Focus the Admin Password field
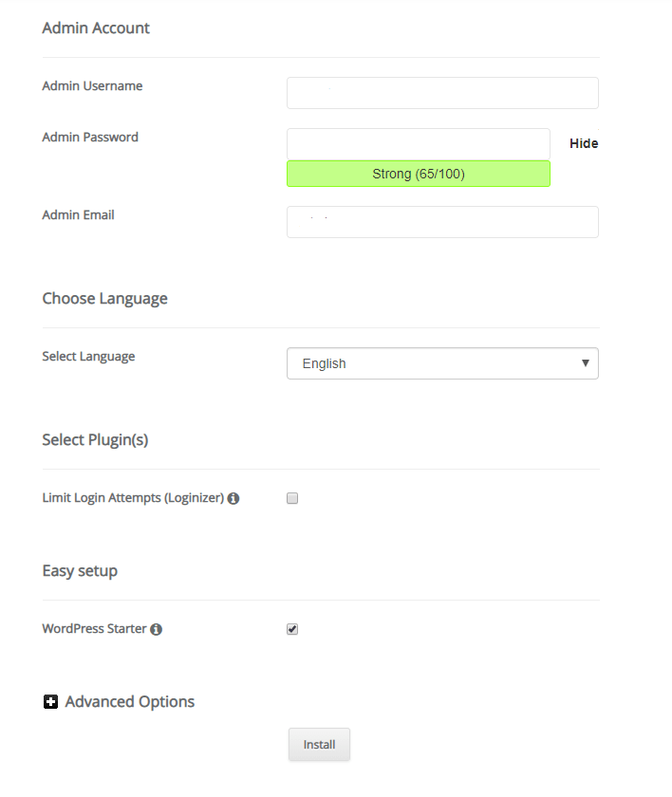Viewport: 672px width, 797px height. tap(419, 144)
